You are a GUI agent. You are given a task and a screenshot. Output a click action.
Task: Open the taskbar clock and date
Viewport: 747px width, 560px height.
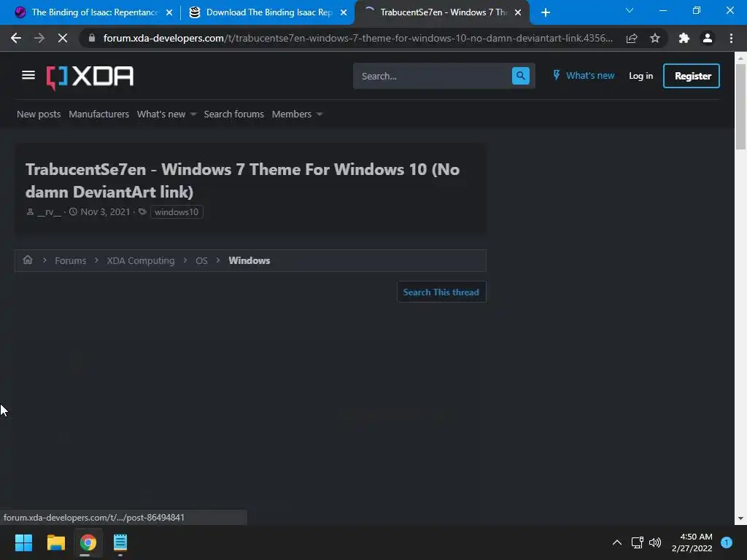(692, 542)
